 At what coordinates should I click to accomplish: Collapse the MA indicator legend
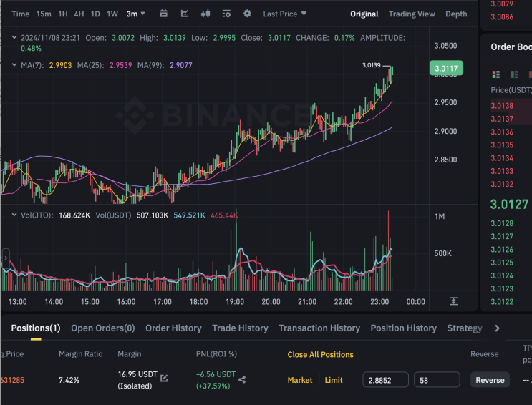14,65
